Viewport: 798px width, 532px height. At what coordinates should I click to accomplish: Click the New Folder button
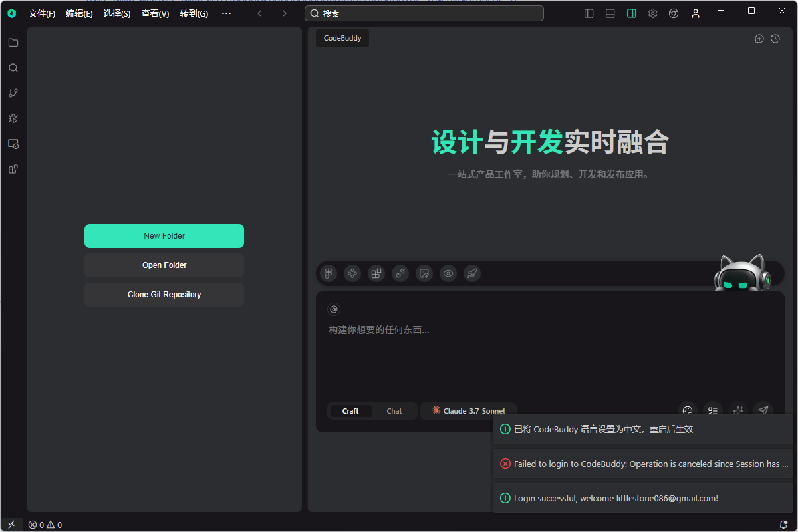164,235
